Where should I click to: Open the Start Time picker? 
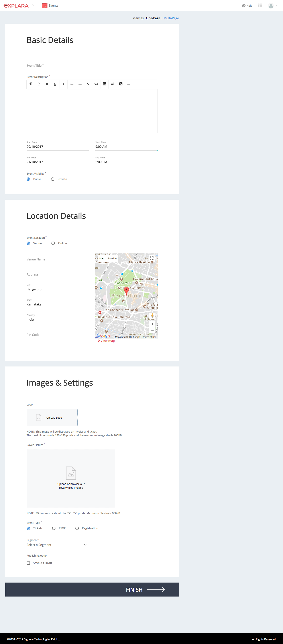[x=126, y=147]
